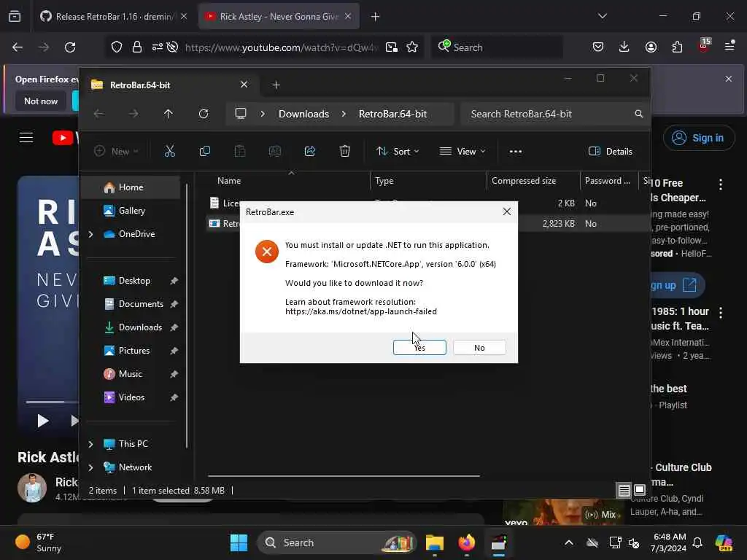747x560 pixels.
Task: Open the Firefox application menu
Action: 729,46
